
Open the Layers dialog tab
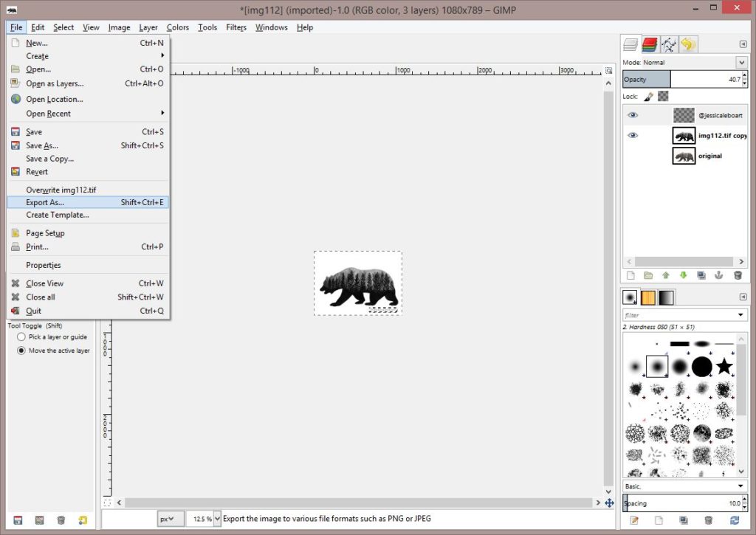tap(630, 45)
